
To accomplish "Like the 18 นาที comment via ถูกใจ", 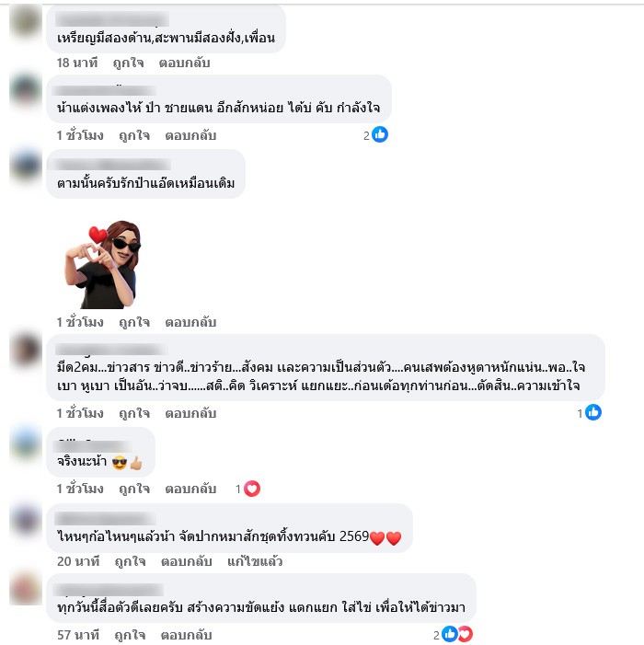I will (128, 63).
